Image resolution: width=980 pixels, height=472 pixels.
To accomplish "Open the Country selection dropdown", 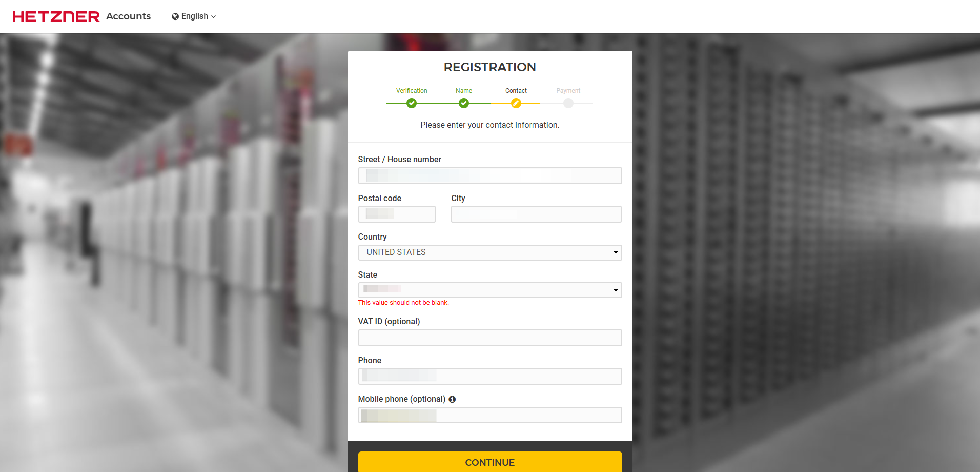I will tap(489, 252).
